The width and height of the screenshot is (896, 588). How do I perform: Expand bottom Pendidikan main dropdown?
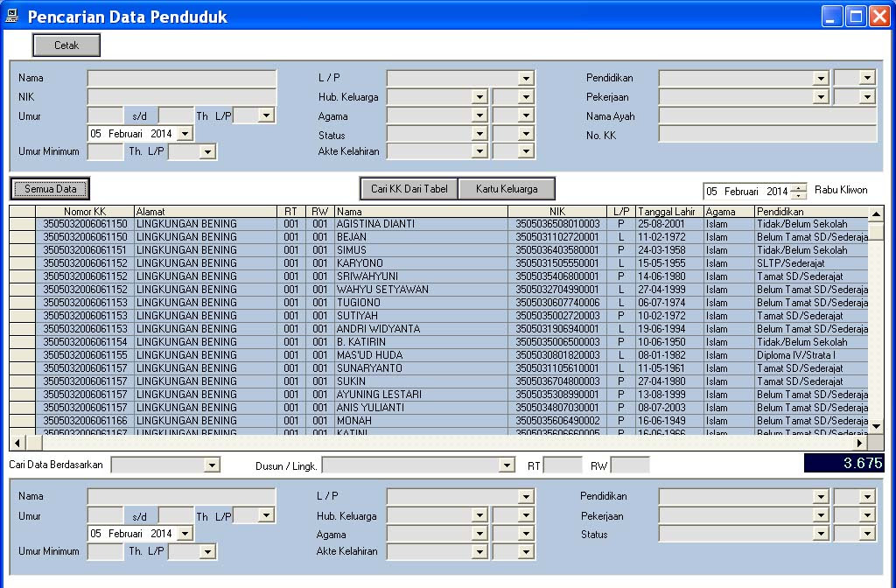pos(821,497)
